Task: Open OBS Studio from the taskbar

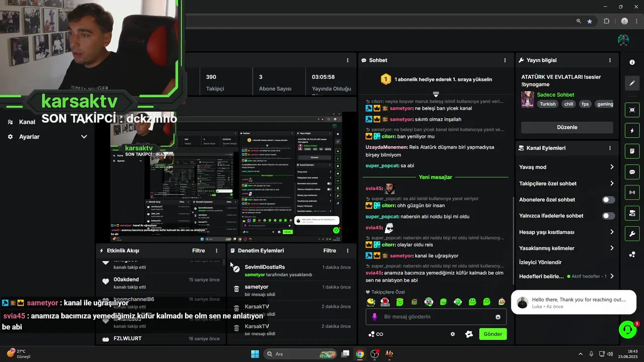Action: (375, 354)
